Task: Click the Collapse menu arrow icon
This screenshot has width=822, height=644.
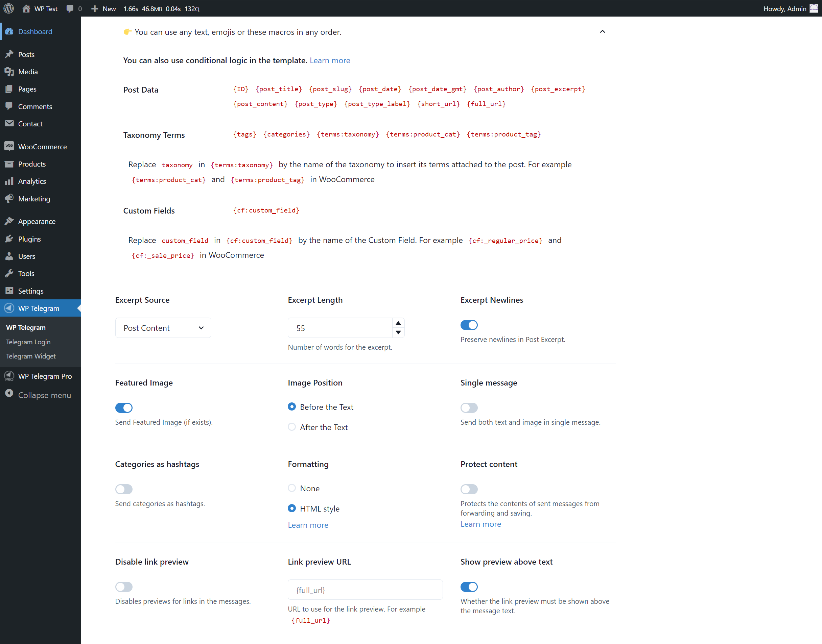Action: [9, 393]
